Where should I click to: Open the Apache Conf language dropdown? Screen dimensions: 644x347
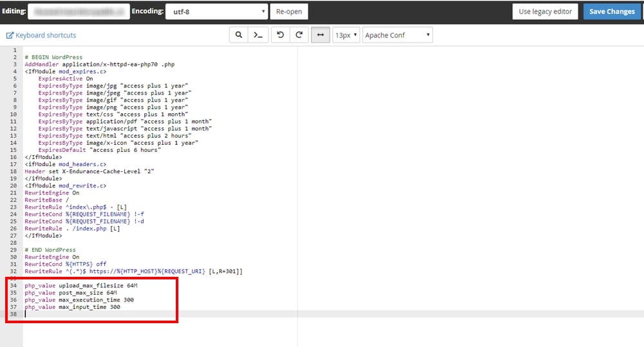coord(397,35)
